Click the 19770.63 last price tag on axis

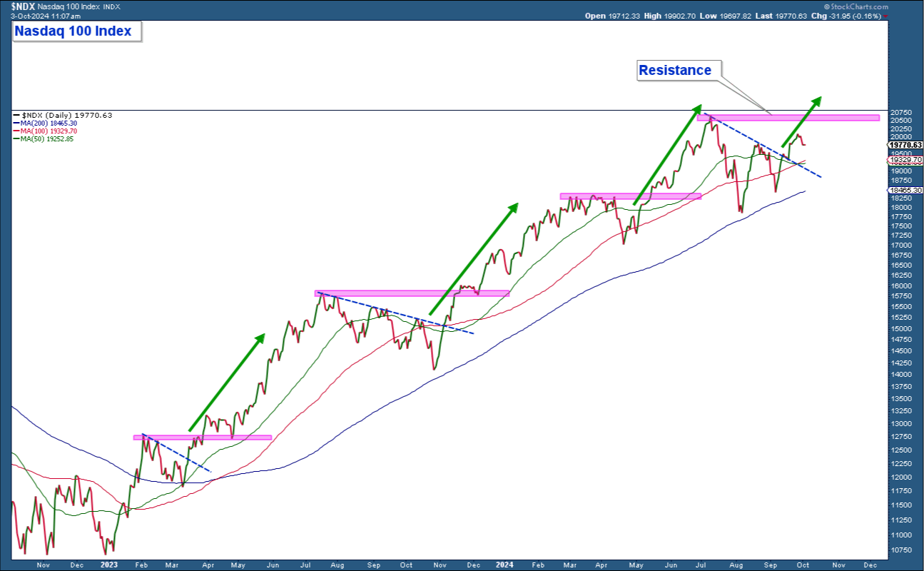(x=905, y=145)
